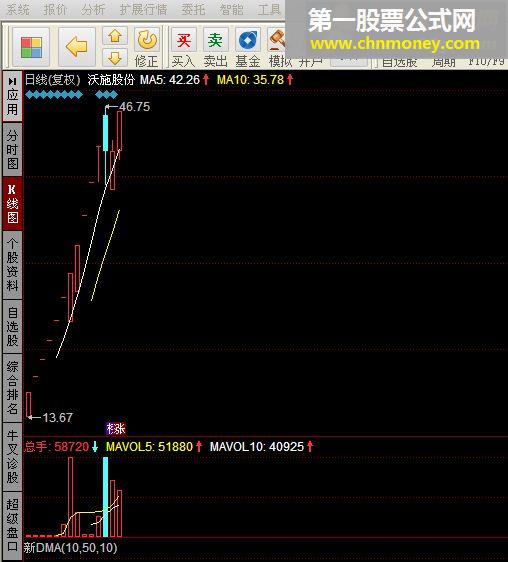This screenshot has height=562, width=508.
Task: Open the 分析 menu
Action: [x=93, y=10]
